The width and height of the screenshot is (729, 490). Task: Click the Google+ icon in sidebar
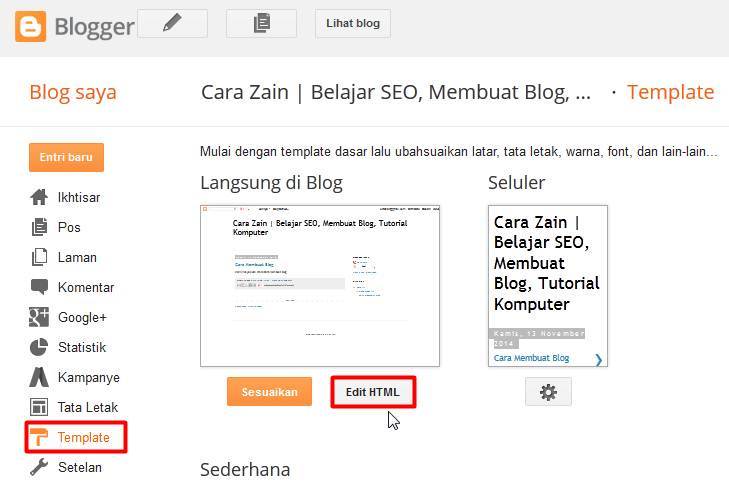point(39,317)
